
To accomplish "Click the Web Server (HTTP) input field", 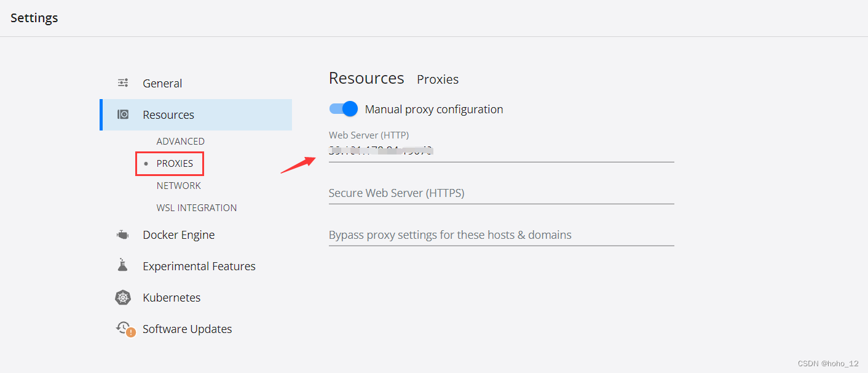I will coord(501,151).
